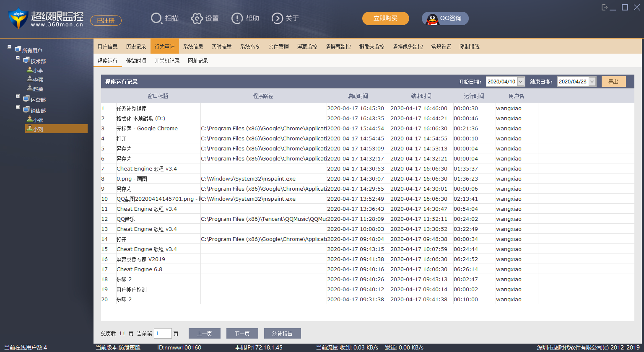Expand the 运营部 department node
This screenshot has height=352, width=644.
[18, 96]
